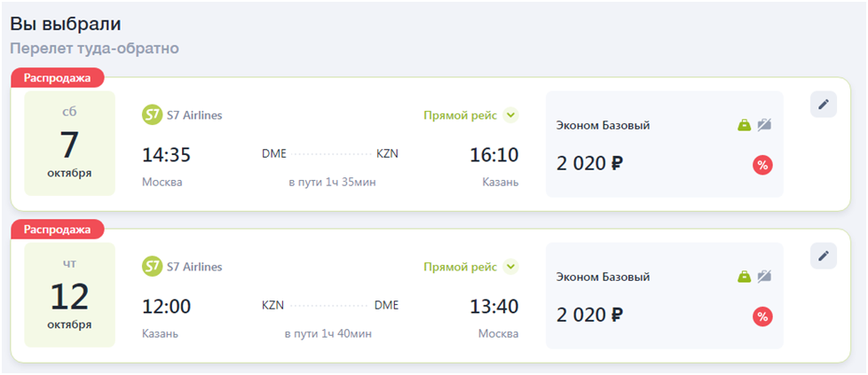The image size is (868, 375).
Task: Edit the October 7 outbound flight
Action: point(823,105)
